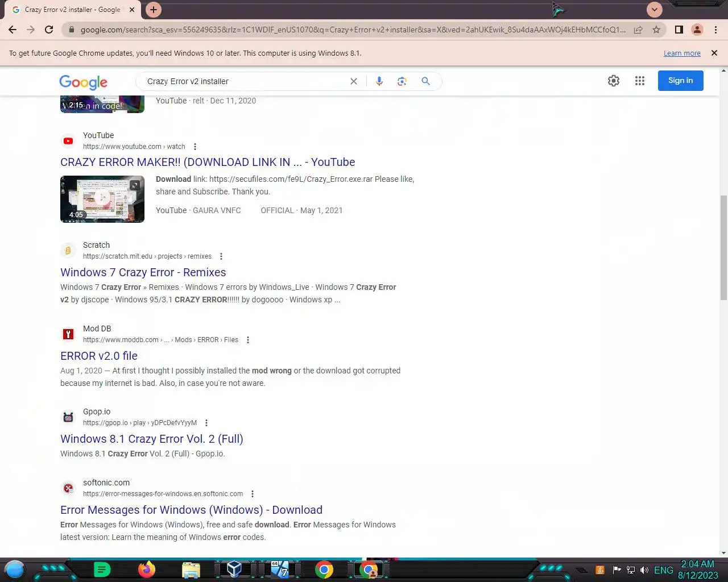Click the Gpop.io site favicon

click(68, 417)
